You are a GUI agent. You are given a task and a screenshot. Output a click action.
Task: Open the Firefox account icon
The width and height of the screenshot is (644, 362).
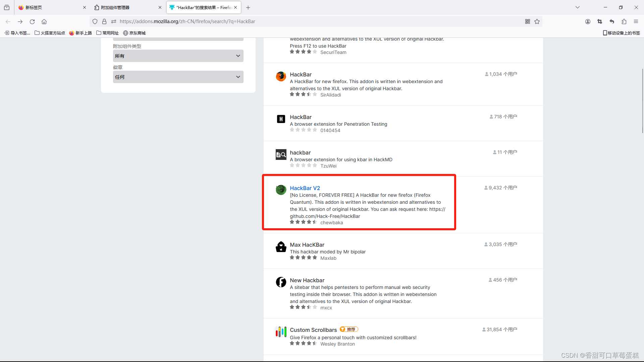pos(588,21)
